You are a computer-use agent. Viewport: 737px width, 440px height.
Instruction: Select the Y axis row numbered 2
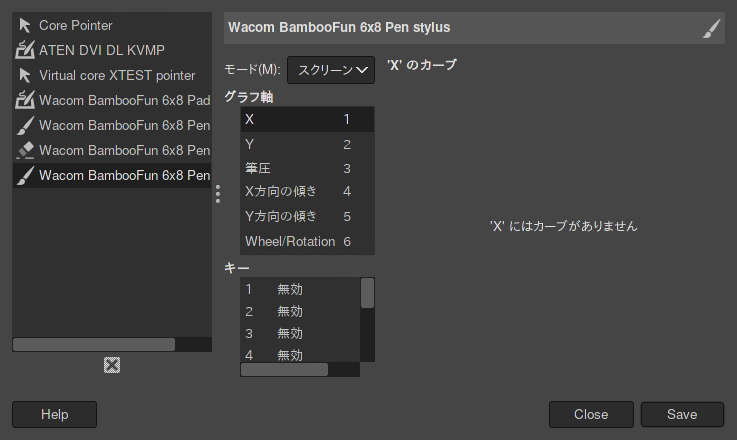click(307, 144)
